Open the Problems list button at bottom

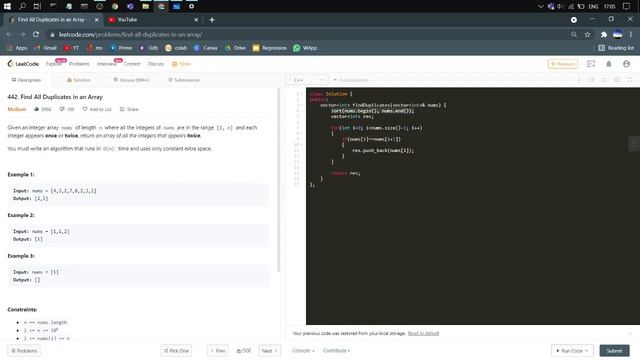point(24,351)
